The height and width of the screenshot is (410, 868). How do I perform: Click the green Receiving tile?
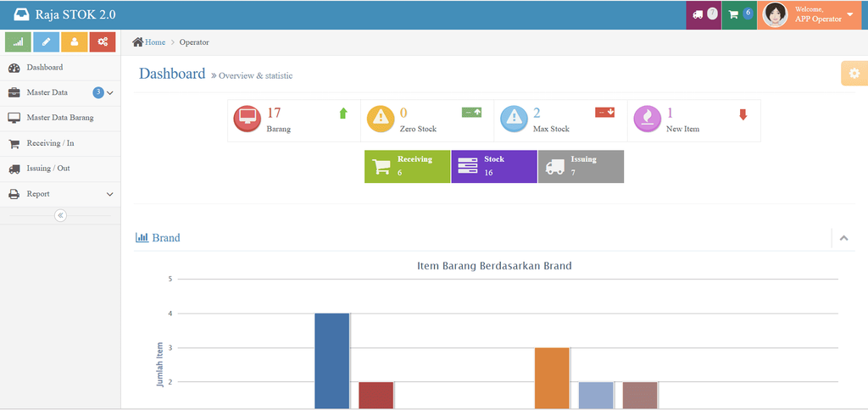[x=407, y=167]
